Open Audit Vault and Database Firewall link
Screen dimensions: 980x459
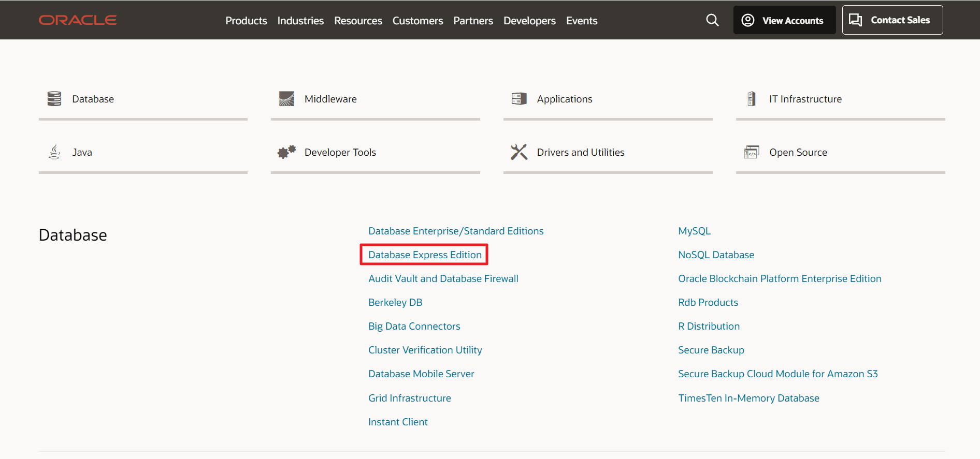443,278
